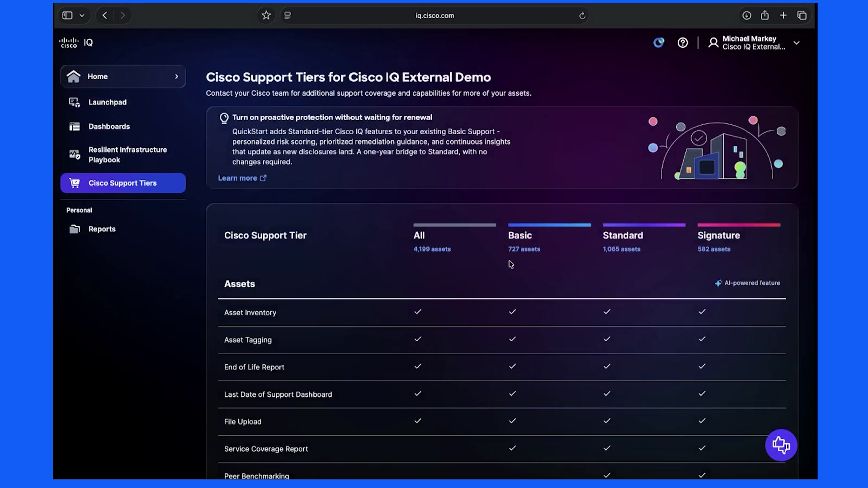Open the Cisco AI assistant icon in header
Screen dimensions: 868x488
pyautogui.click(x=659, y=42)
